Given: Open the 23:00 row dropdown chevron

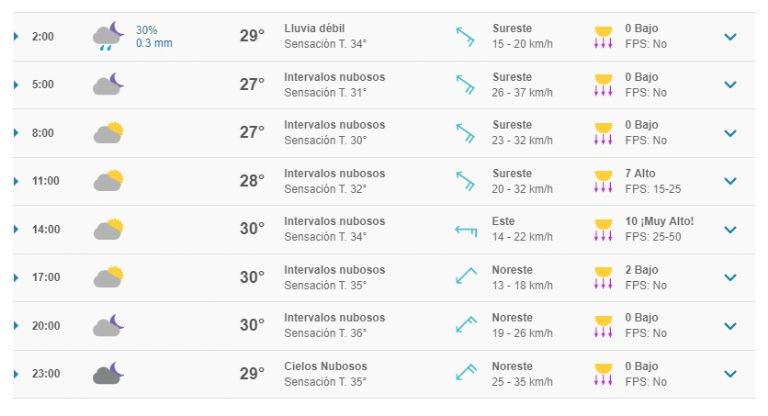Looking at the screenshot, I should 730,374.
